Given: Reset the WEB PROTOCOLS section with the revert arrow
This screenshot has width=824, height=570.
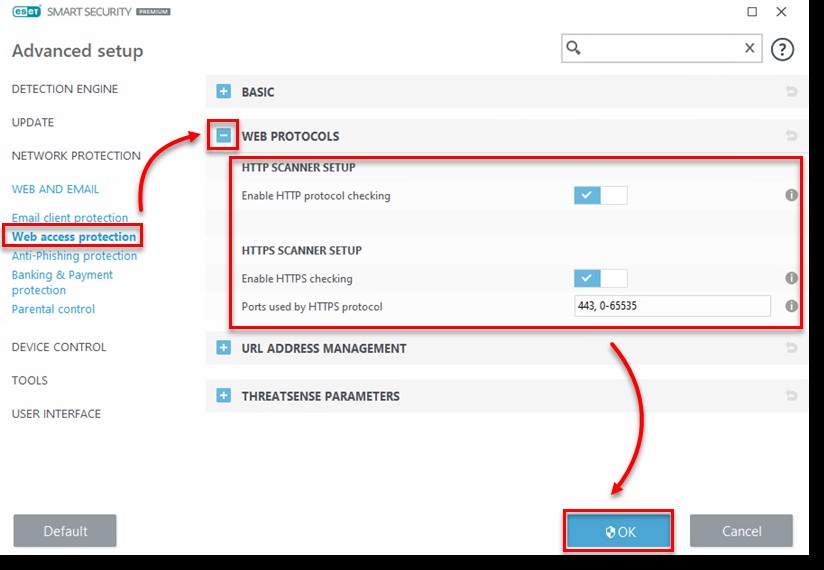Looking at the screenshot, I should 791,136.
